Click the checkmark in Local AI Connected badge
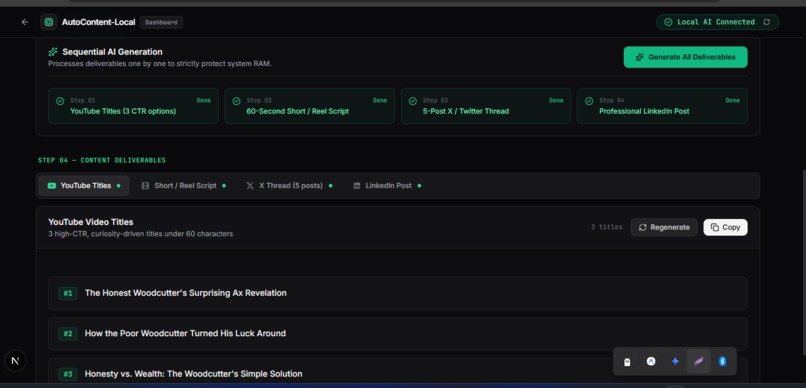806x388 pixels. click(668, 22)
